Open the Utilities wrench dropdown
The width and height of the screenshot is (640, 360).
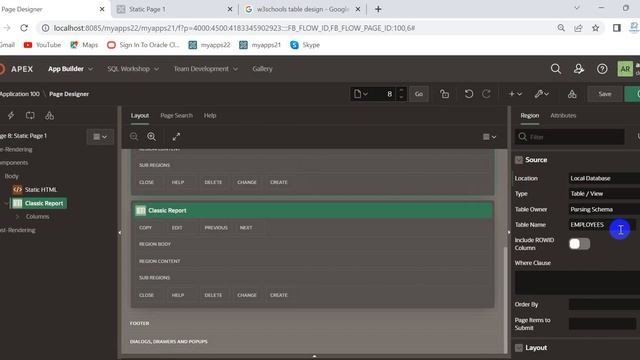(x=542, y=94)
